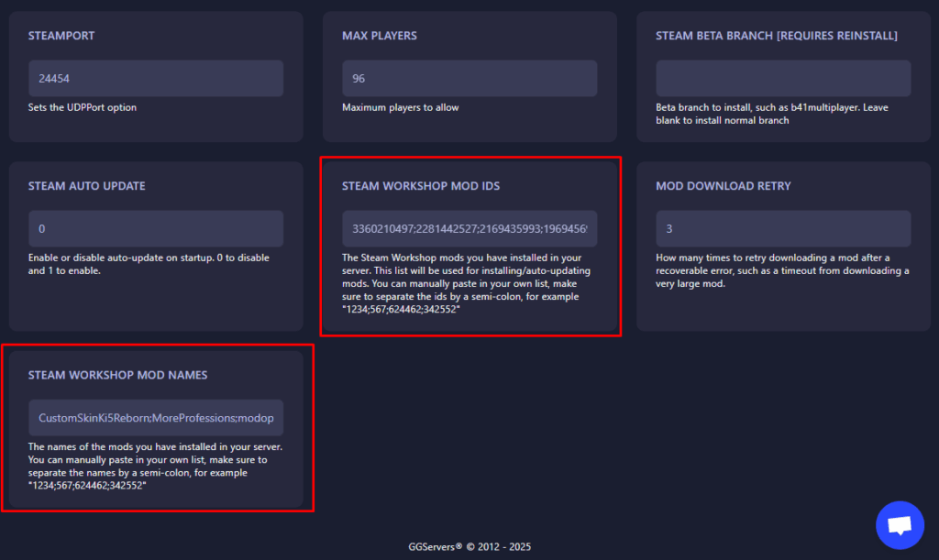
Task: Click the 'Maximum players to allow' hint
Action: 401,107
